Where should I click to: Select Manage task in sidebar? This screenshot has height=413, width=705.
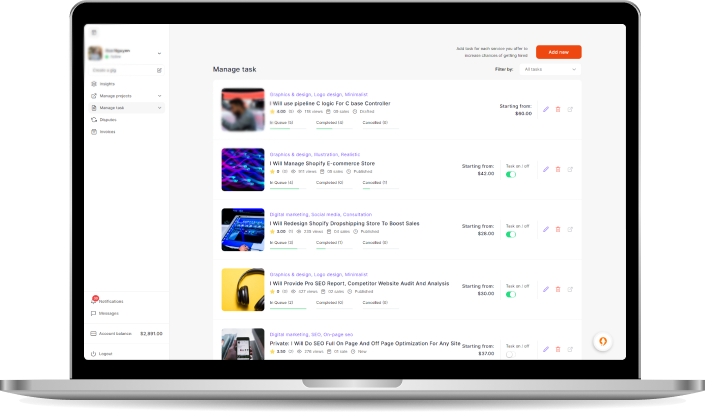point(112,107)
